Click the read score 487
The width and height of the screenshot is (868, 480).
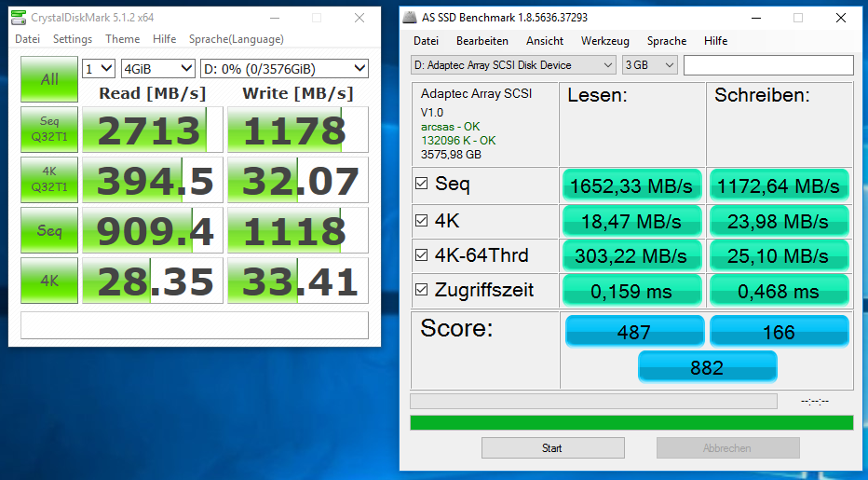(x=634, y=332)
